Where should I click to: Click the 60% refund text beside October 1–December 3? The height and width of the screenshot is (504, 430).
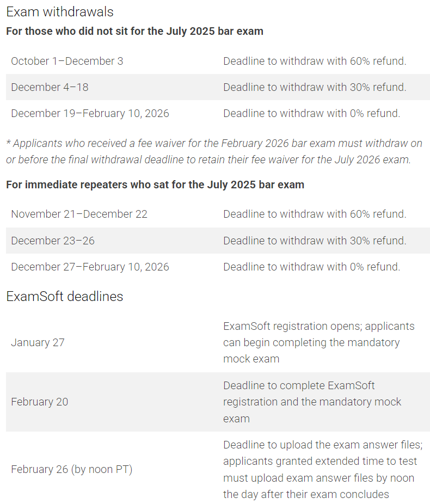[x=315, y=61]
